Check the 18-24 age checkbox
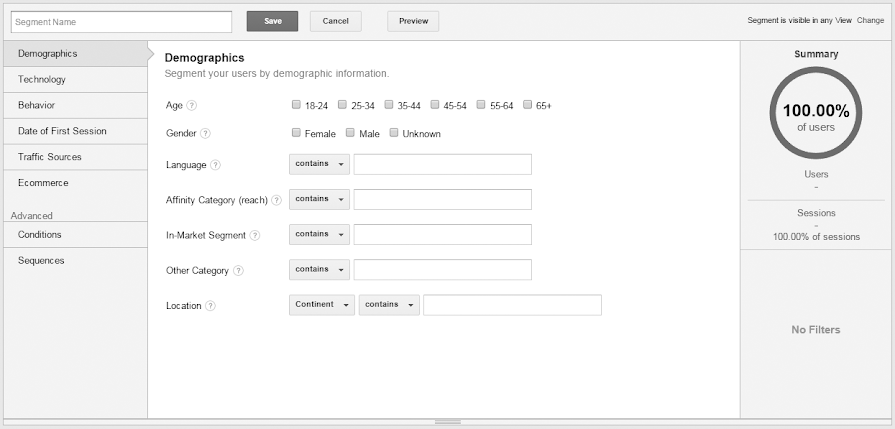 click(296, 105)
